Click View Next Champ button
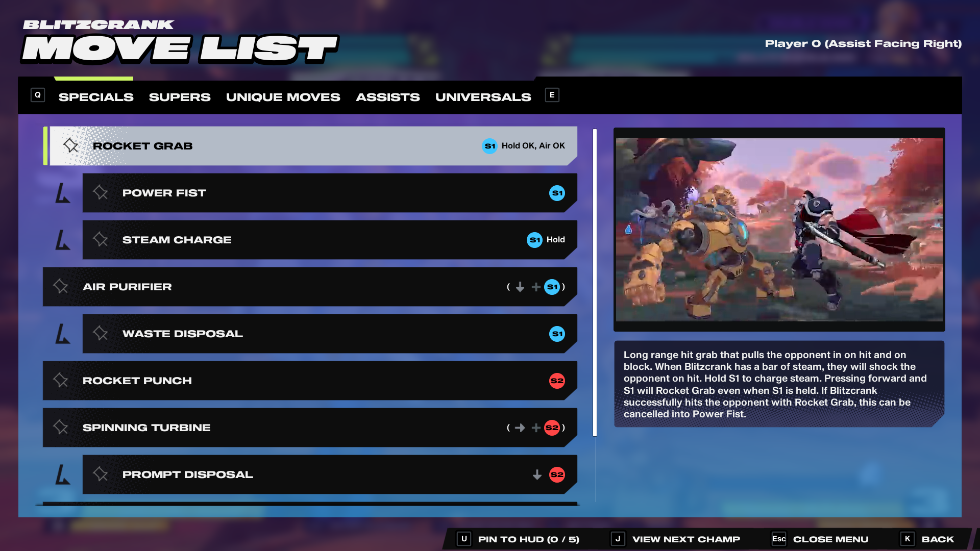 pyautogui.click(x=676, y=539)
